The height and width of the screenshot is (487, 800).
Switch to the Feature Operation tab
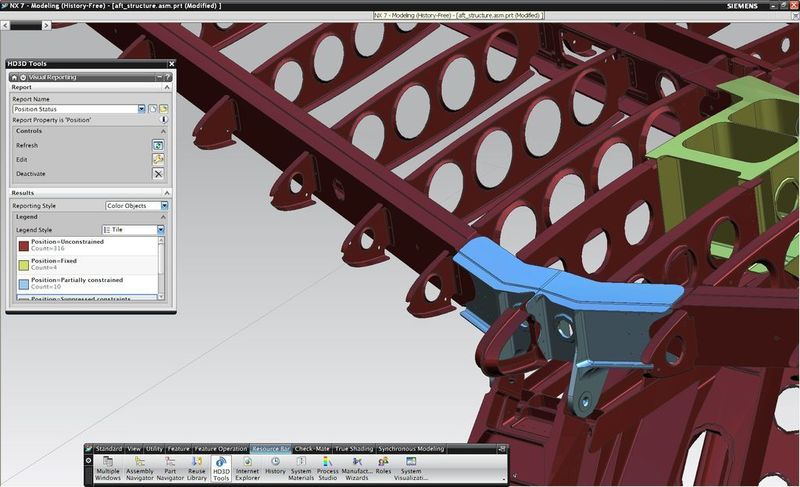pos(220,449)
